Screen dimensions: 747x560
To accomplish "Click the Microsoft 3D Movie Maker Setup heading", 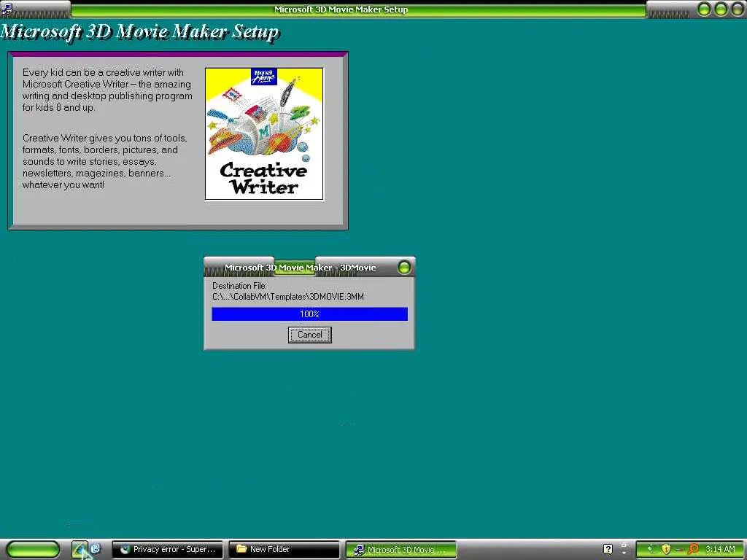I will click(x=139, y=32).
